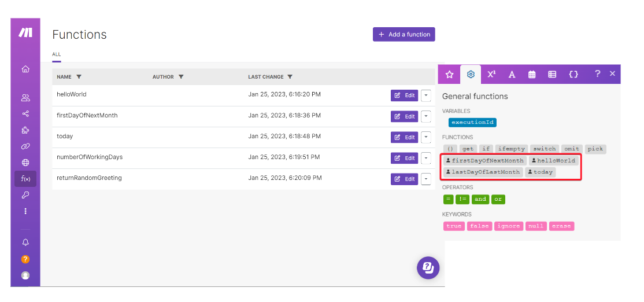Click the orange help question mark icon
Viewport: 644px width, 302px height.
tap(25, 259)
